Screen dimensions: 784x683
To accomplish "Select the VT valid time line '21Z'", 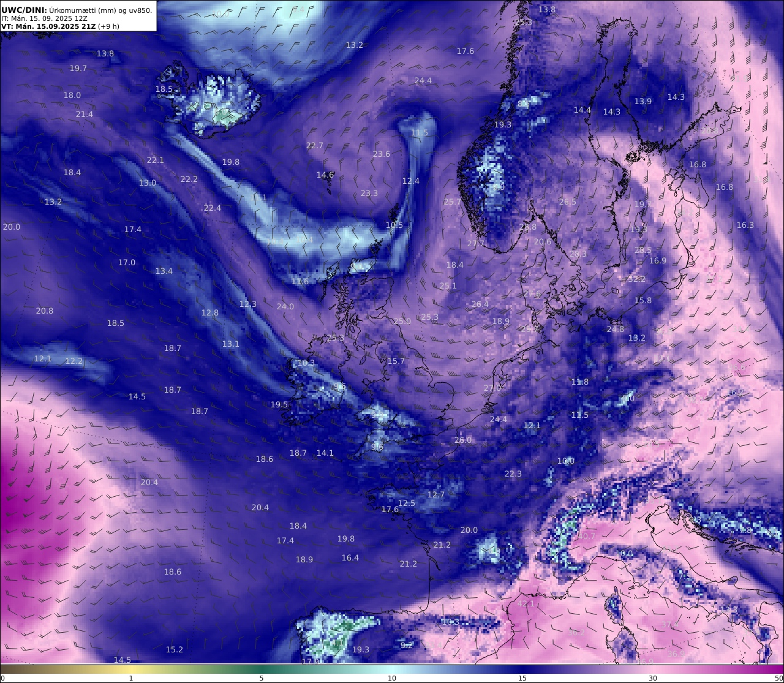I will 60,26.
